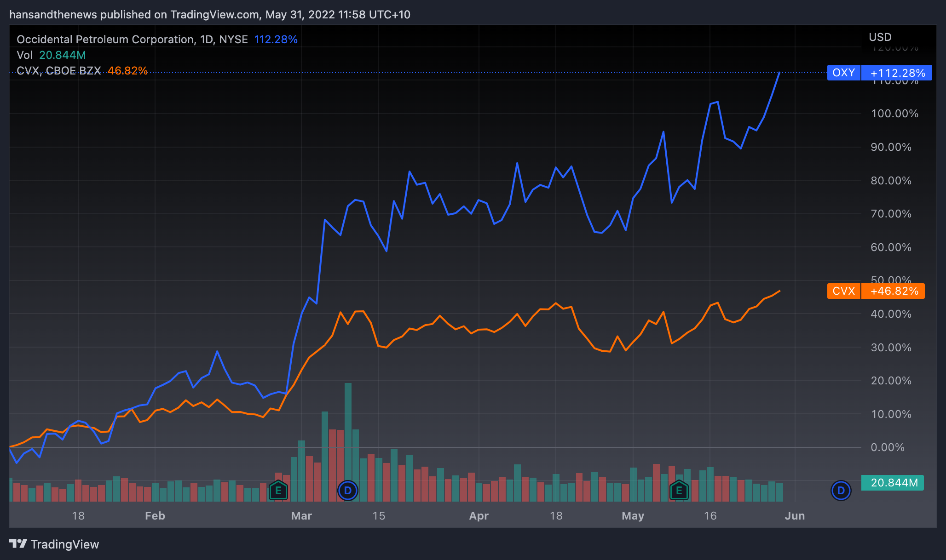
Task: Click the 100.00% level on the price scale
Action: tap(894, 114)
